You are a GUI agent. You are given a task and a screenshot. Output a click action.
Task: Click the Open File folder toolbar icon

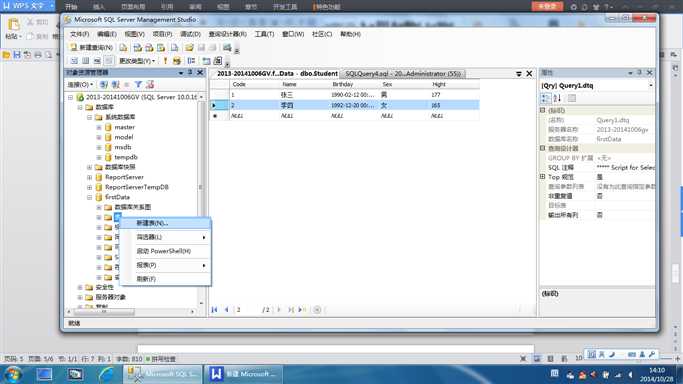tap(189, 47)
